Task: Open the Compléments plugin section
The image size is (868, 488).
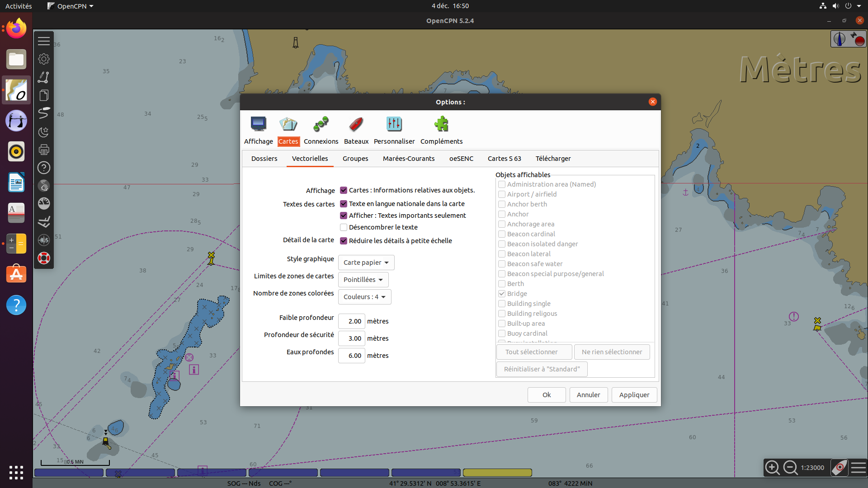Action: coord(441,130)
